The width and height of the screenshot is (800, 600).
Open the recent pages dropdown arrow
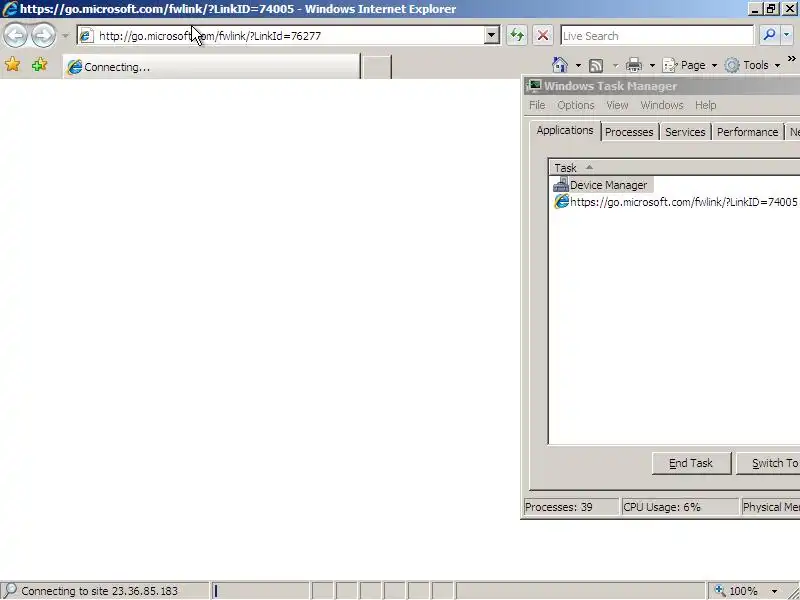(x=65, y=36)
